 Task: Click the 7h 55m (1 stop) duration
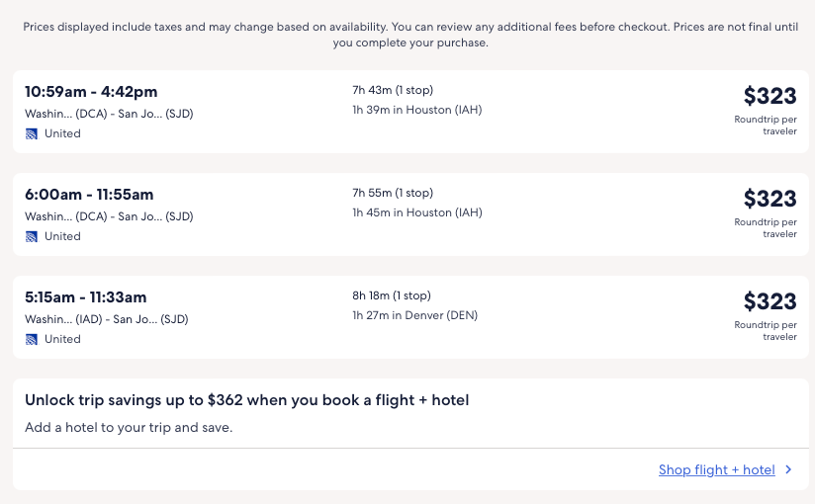pyautogui.click(x=393, y=193)
